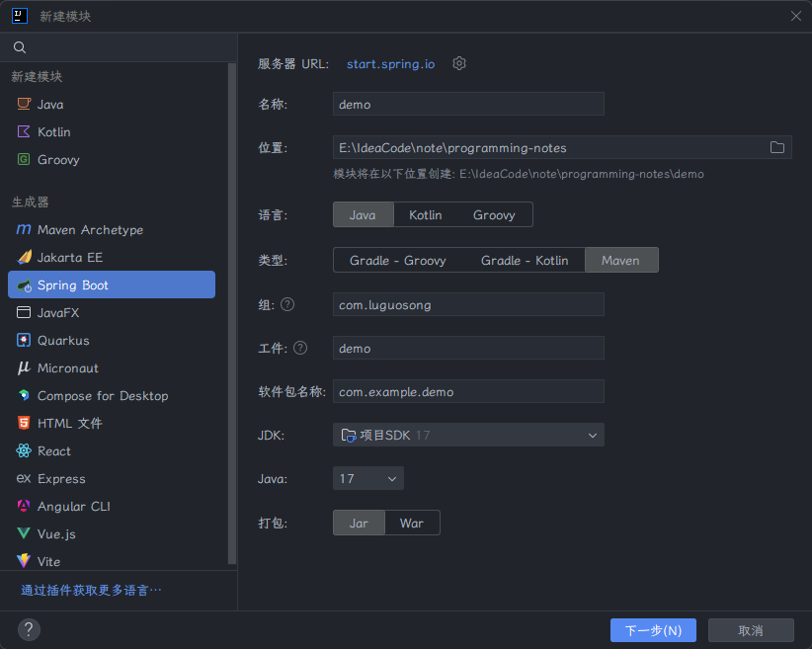Click the HTML5 shield icon

[x=24, y=423]
